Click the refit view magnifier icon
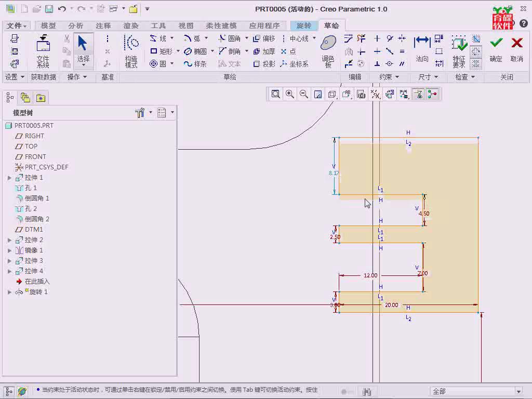The width and height of the screenshot is (532, 399). (x=275, y=94)
